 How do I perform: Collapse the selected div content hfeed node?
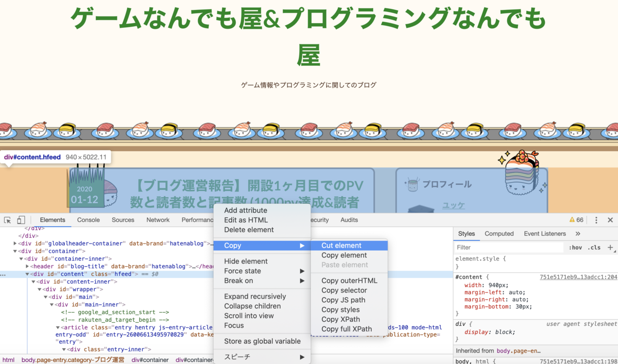tap(27, 274)
